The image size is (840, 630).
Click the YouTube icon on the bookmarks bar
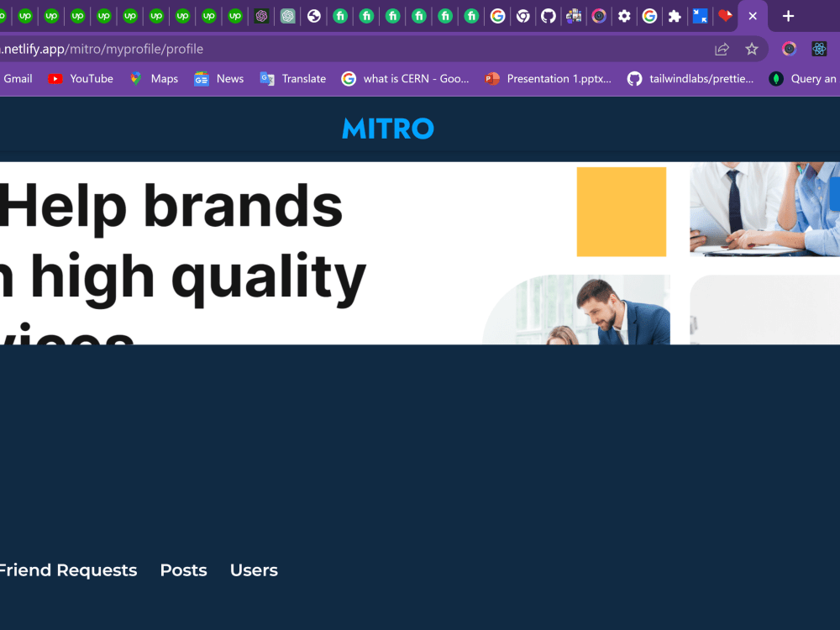point(53,78)
